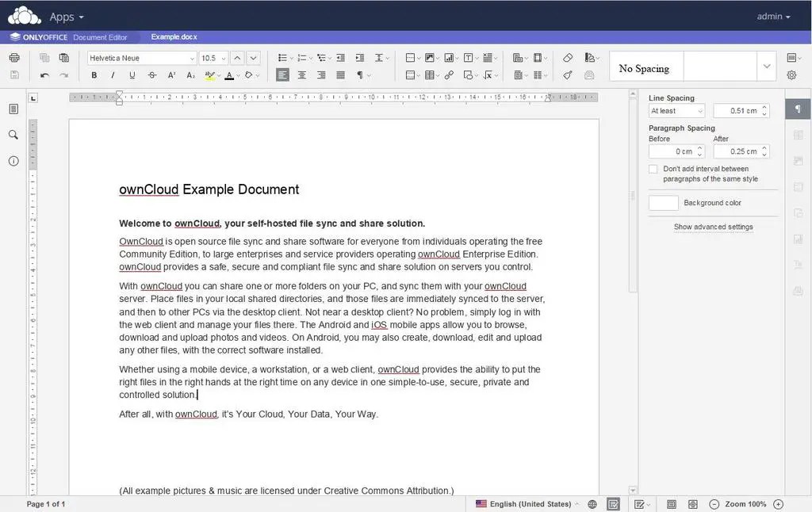The image size is (812, 512).
Task: Center align the text
Action: tap(302, 75)
